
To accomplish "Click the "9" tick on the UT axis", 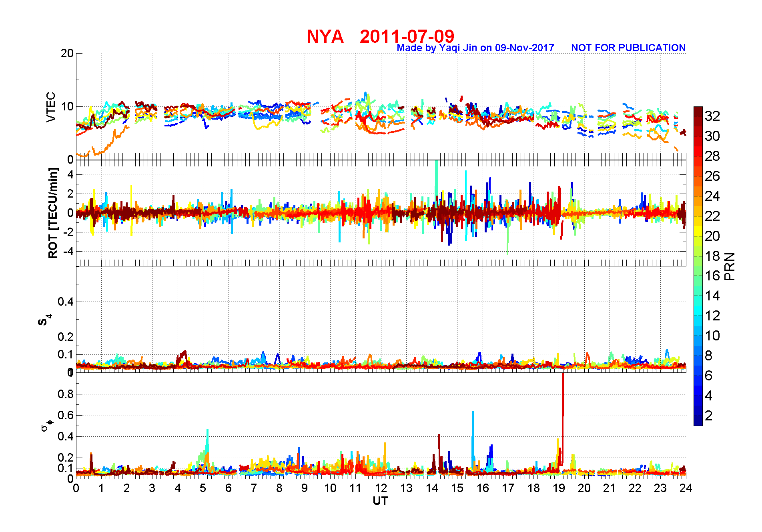I will pos(305,488).
